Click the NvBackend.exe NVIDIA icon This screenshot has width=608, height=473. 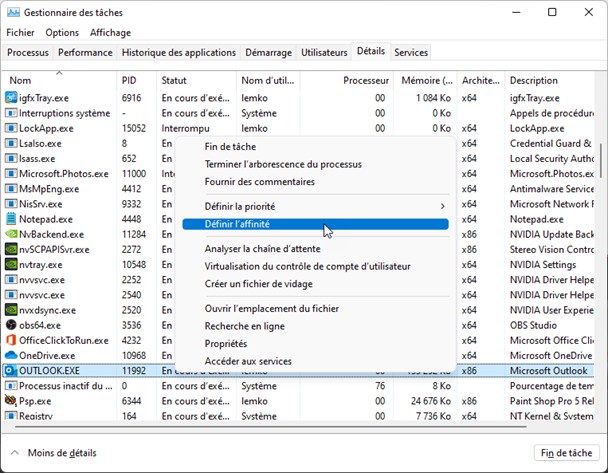click(x=10, y=234)
